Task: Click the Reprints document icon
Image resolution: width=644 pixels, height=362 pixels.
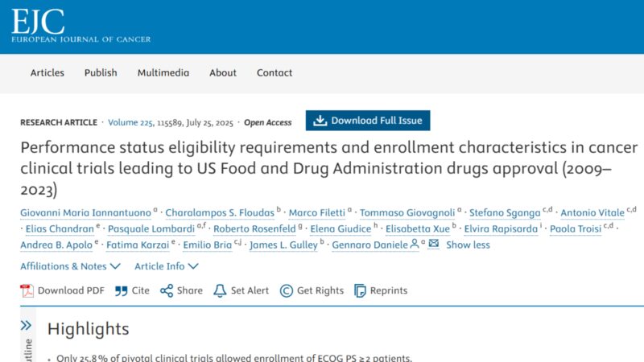Action: (360, 290)
